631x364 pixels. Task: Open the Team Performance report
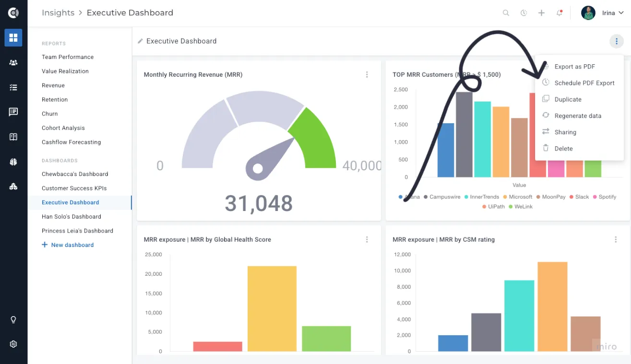68,57
